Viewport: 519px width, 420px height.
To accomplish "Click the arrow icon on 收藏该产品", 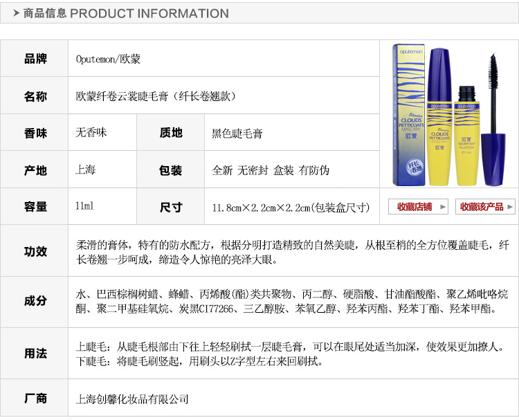I will (510, 207).
